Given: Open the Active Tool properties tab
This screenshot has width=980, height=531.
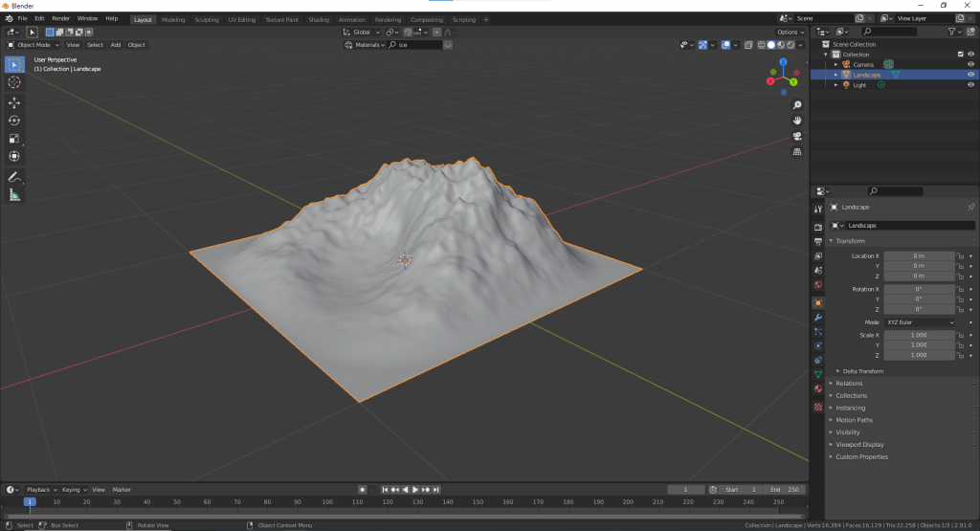Looking at the screenshot, I should tap(817, 210).
